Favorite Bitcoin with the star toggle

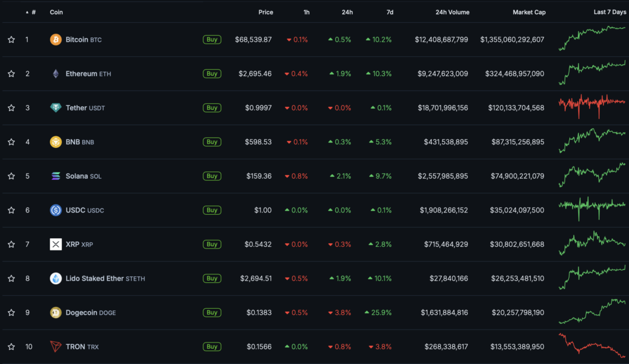coord(11,40)
